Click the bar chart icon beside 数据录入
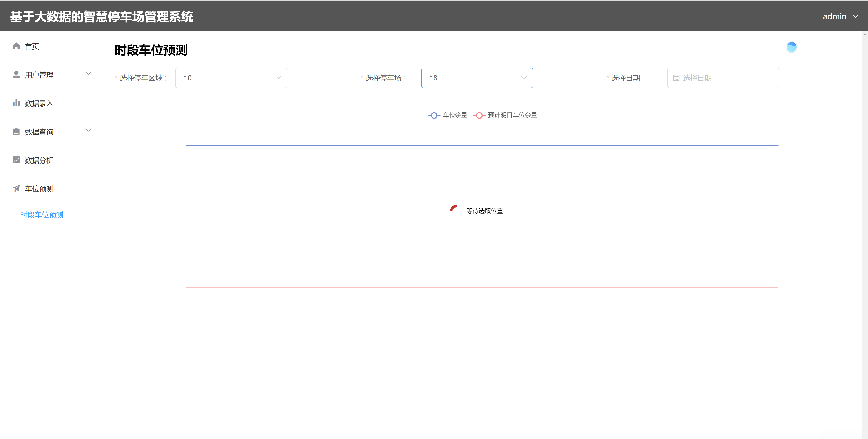This screenshot has width=868, height=439. pyautogui.click(x=16, y=103)
